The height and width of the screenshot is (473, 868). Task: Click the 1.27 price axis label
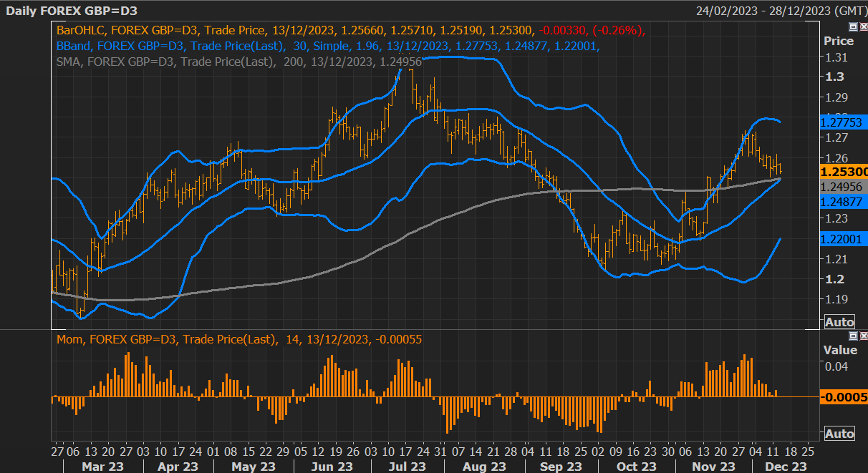point(836,137)
